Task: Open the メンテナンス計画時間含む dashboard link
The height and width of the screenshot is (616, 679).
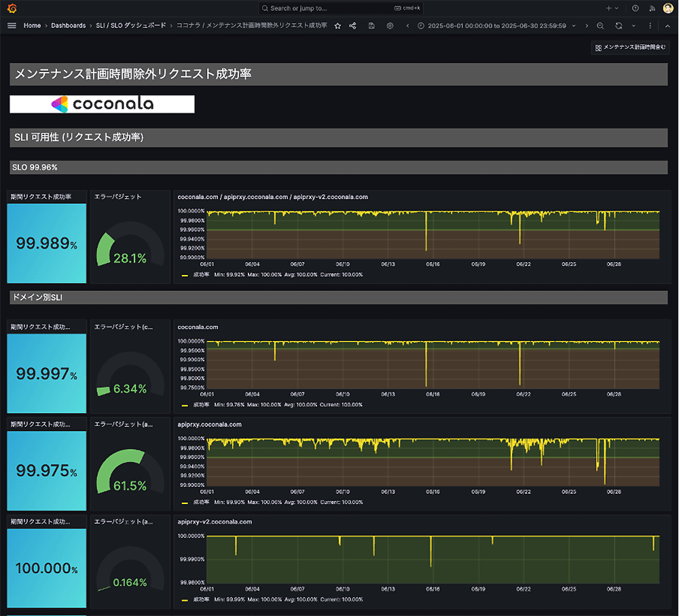Action: pyautogui.click(x=631, y=48)
